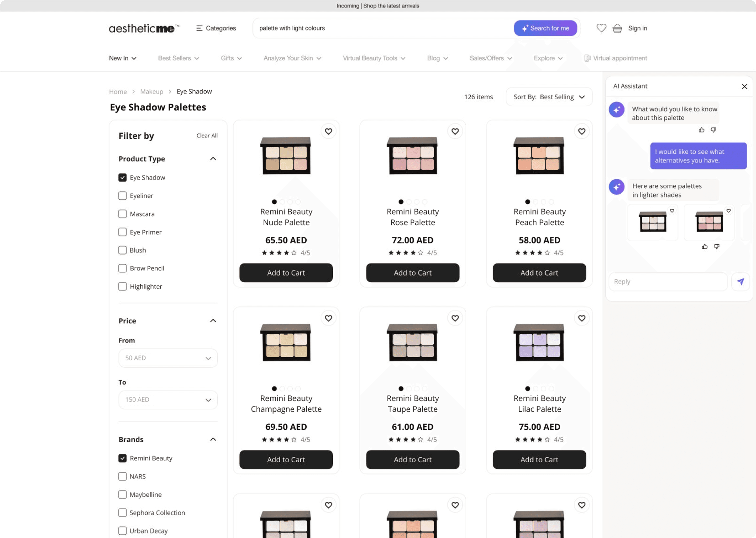Collapse the Product Type filter section
The image size is (756, 538).
(x=213, y=159)
